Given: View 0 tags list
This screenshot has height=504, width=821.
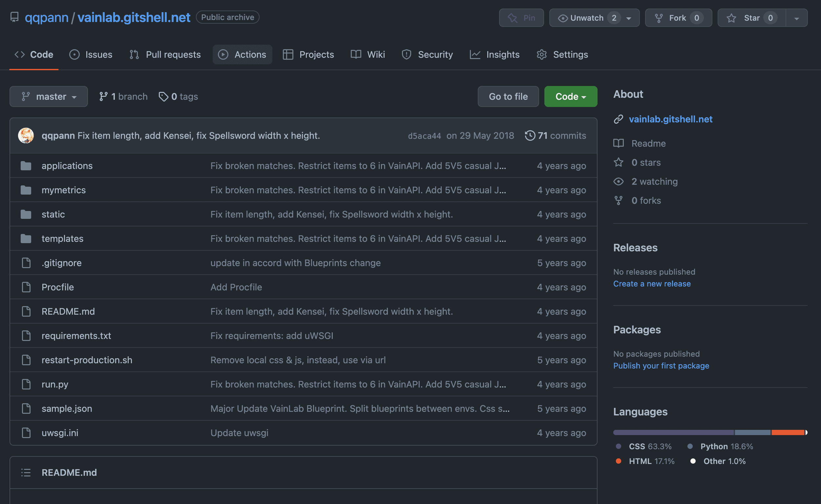Looking at the screenshot, I should (x=178, y=96).
